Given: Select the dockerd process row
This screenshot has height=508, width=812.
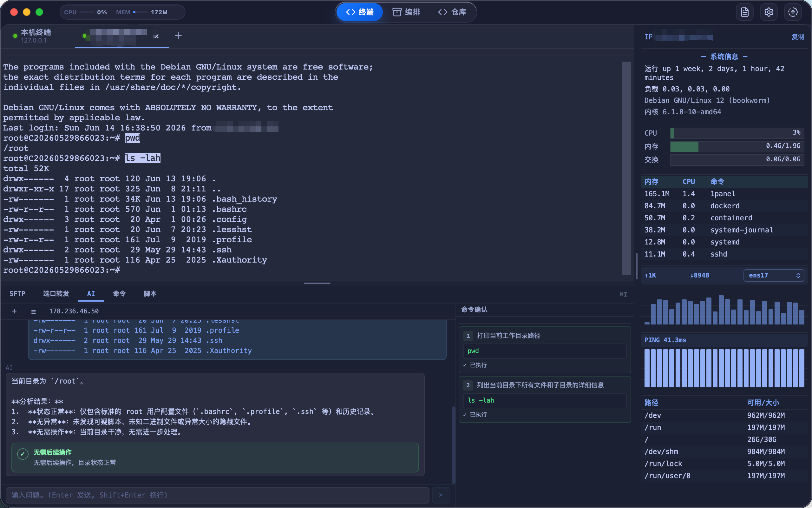Looking at the screenshot, I should coord(724,206).
